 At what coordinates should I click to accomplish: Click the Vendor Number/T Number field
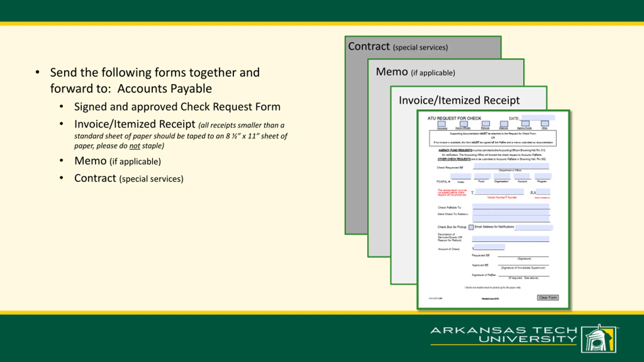click(500, 192)
